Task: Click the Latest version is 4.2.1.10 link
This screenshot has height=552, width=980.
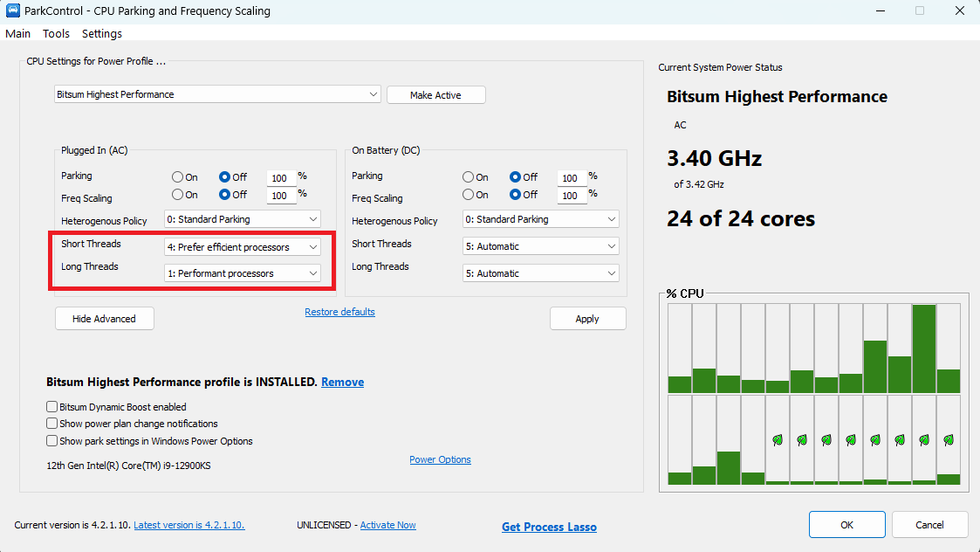Action: [x=189, y=525]
